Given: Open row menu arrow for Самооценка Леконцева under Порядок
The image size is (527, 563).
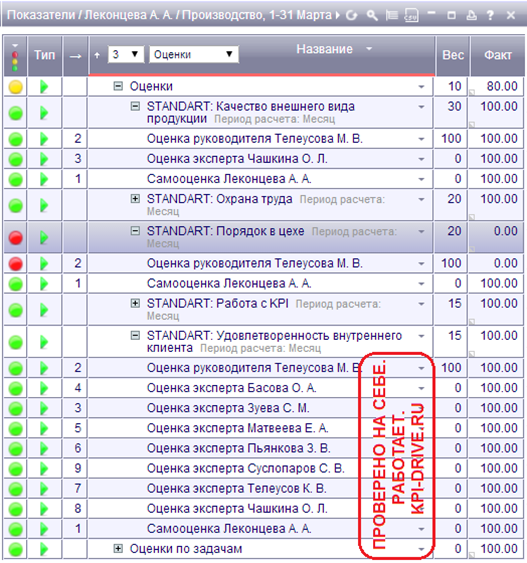Looking at the screenshot, I should pos(421,284).
